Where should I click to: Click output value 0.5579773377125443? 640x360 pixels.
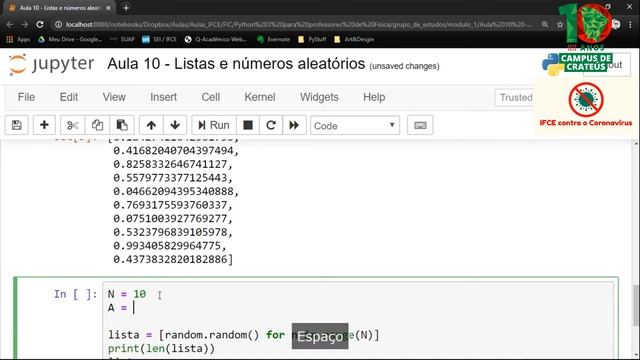click(x=173, y=178)
